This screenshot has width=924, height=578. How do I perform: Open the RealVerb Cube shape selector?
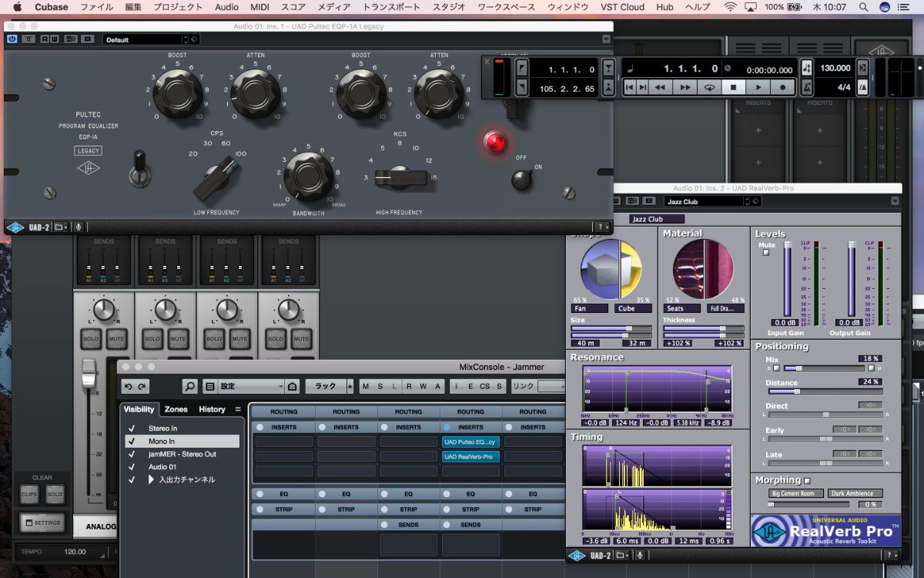(631, 308)
